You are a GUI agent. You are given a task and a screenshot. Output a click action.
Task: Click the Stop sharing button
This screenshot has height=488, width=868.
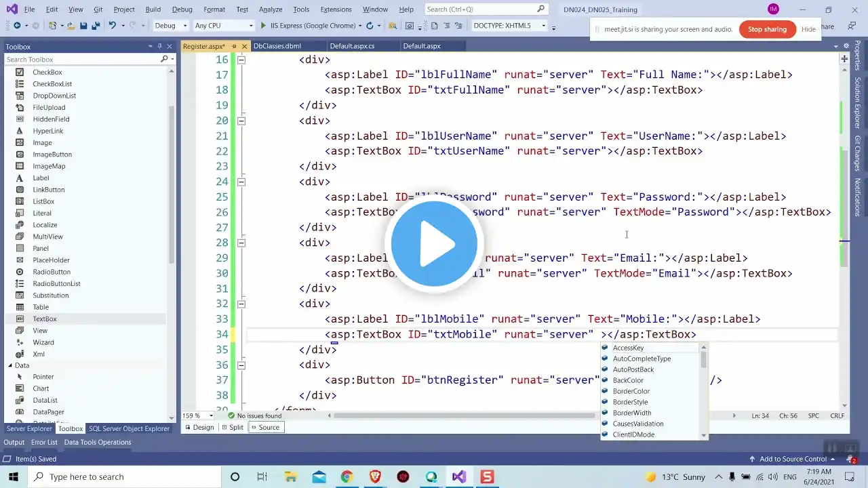click(767, 29)
